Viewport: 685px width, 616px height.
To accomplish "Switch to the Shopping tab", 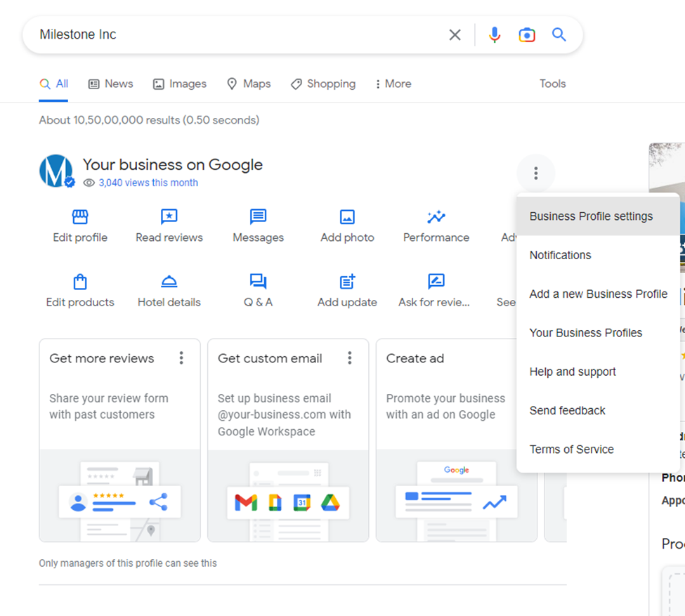I will click(x=323, y=84).
